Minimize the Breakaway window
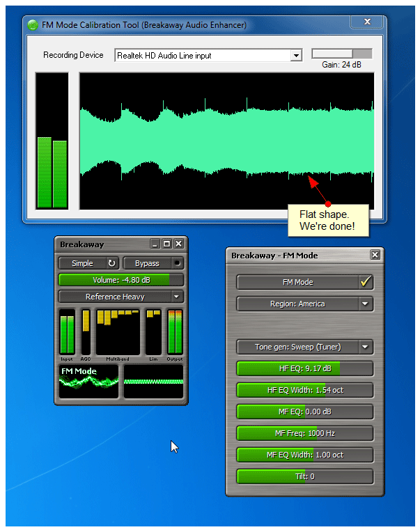The width and height of the screenshot is (420, 532). (x=155, y=244)
